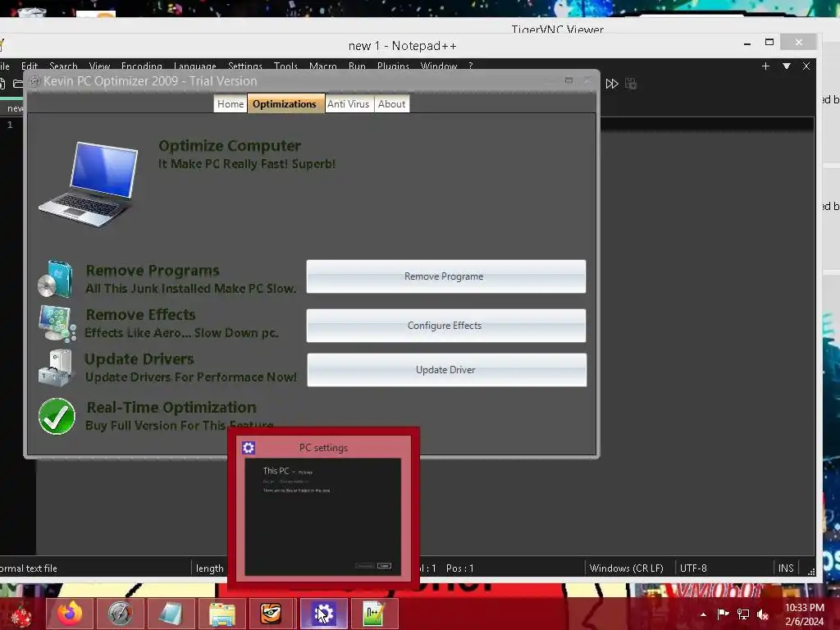Click the PC settings window thumbnail preview

pyautogui.click(x=323, y=517)
